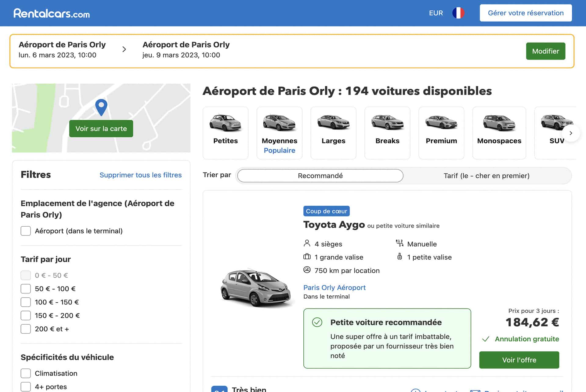The height and width of the screenshot is (392, 586).
Task: Click the Petites car image
Action: pyautogui.click(x=225, y=123)
